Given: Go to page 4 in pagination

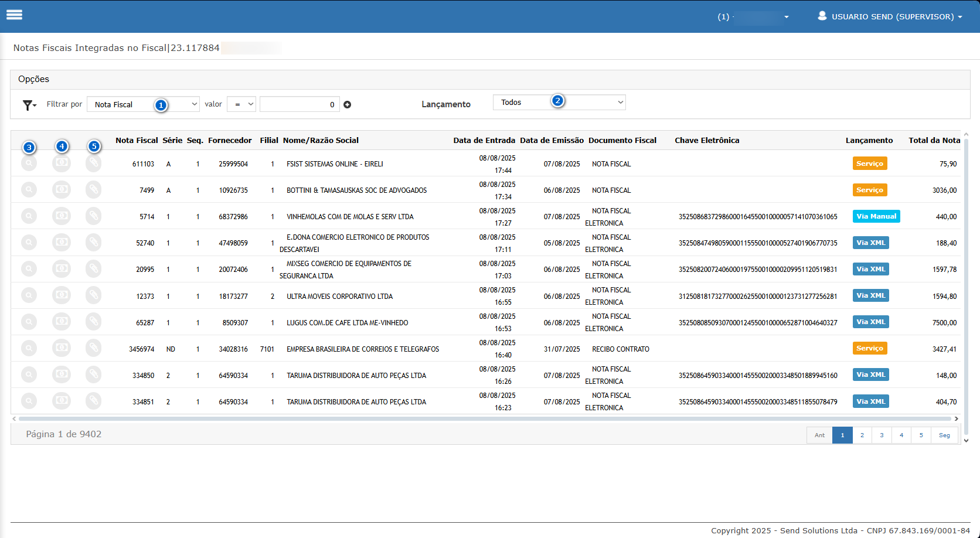Looking at the screenshot, I should tap(901, 435).
